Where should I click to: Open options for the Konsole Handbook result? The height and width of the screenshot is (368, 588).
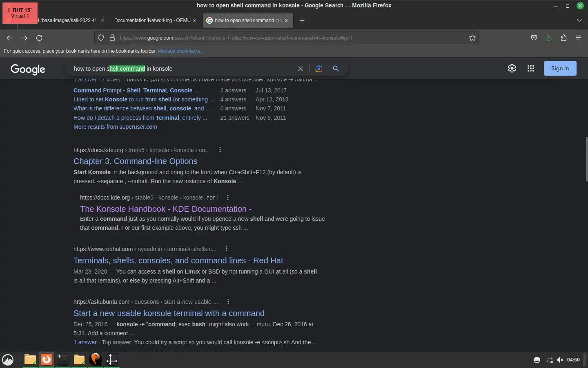(228, 197)
